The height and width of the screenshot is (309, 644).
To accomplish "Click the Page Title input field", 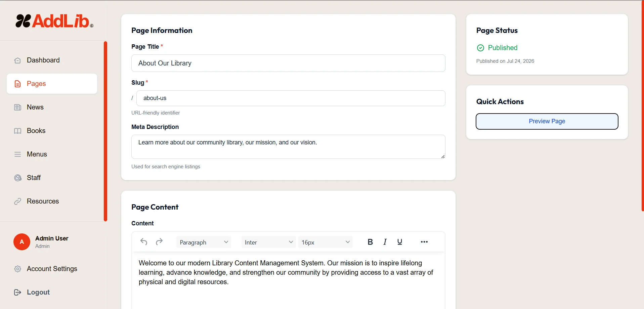I will (x=288, y=63).
